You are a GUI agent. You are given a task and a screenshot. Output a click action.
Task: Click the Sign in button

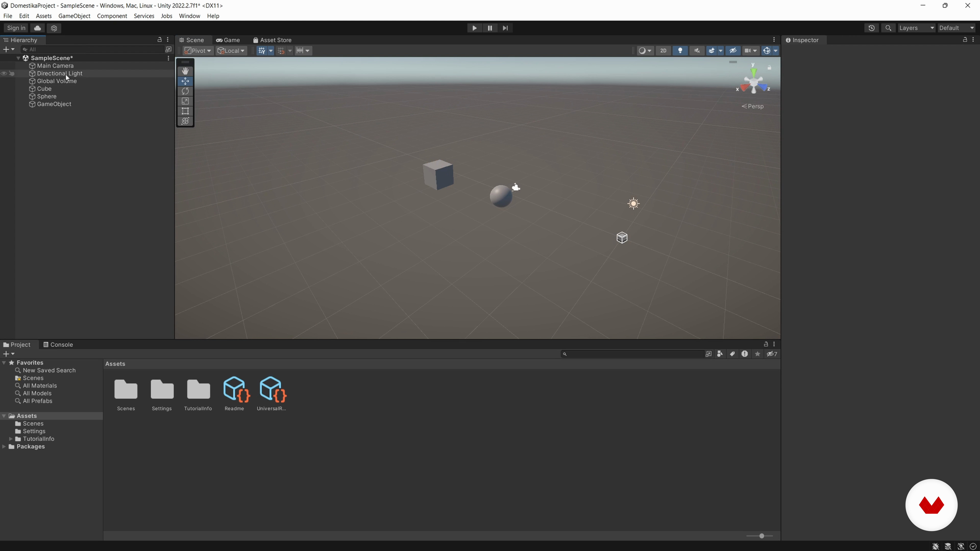click(x=16, y=28)
